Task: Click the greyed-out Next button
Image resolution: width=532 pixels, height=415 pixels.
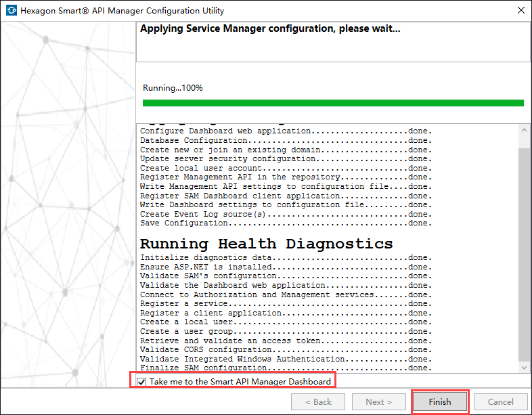Action: [379, 401]
